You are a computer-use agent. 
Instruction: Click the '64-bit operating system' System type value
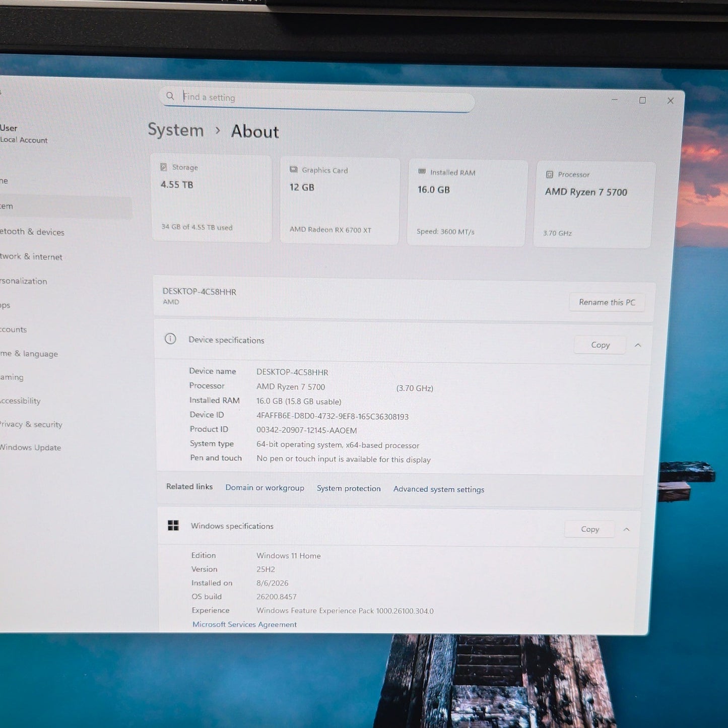coord(338,445)
